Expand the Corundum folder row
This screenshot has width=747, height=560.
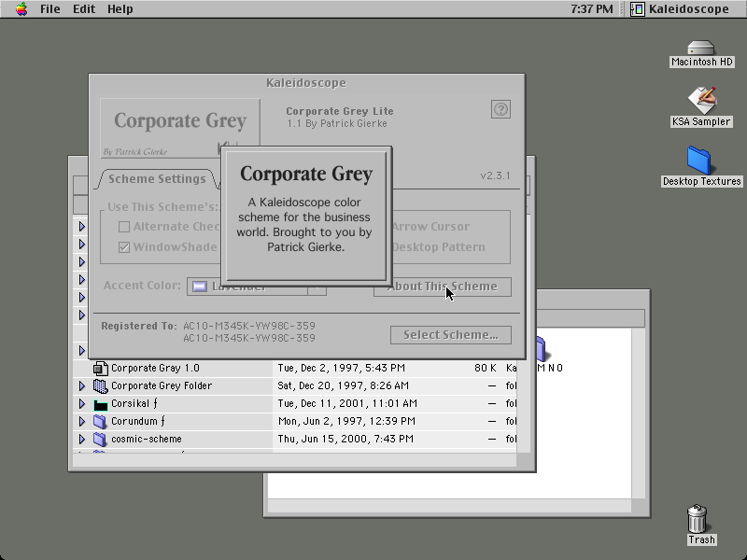[82, 422]
